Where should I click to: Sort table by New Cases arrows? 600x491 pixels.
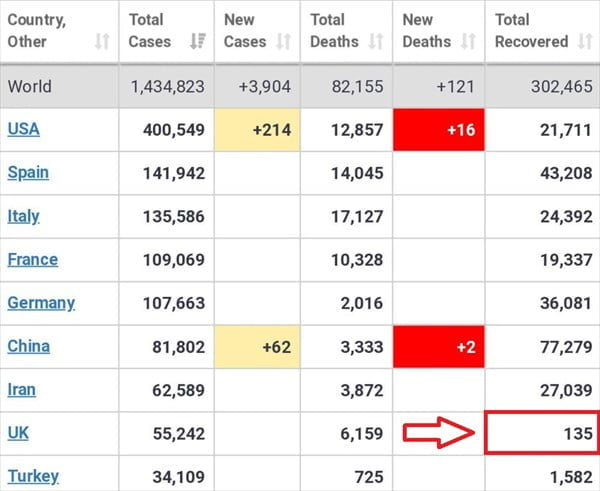283,42
